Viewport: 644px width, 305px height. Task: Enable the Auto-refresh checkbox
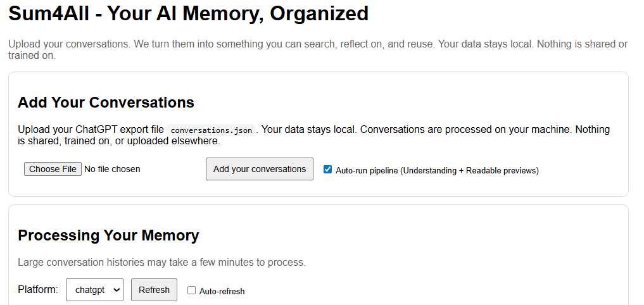pos(191,290)
